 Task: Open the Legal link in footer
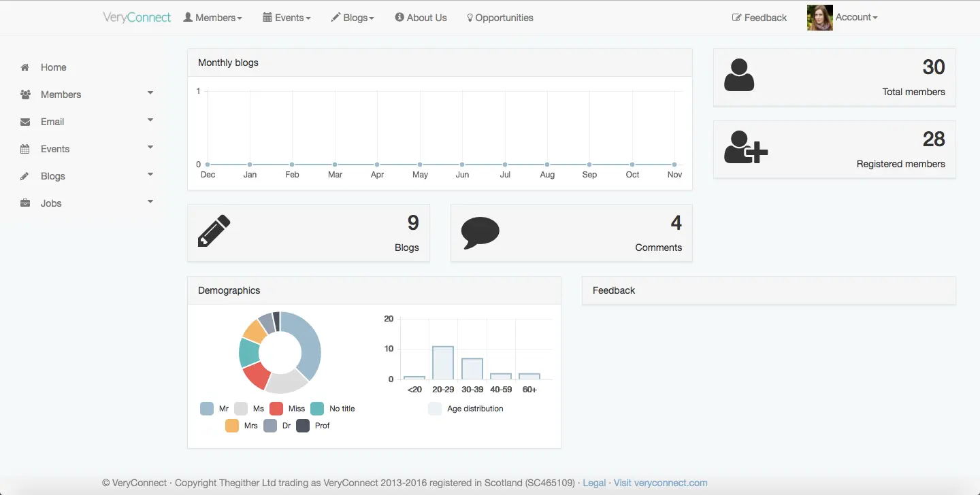pyautogui.click(x=594, y=483)
